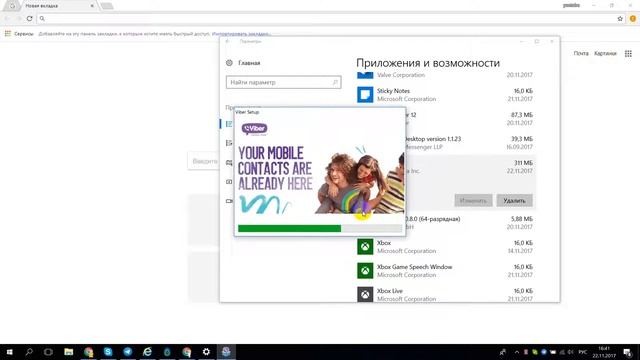Bookmark the page with the star icon
Viewport: 640px width, 360px height.
620,18
